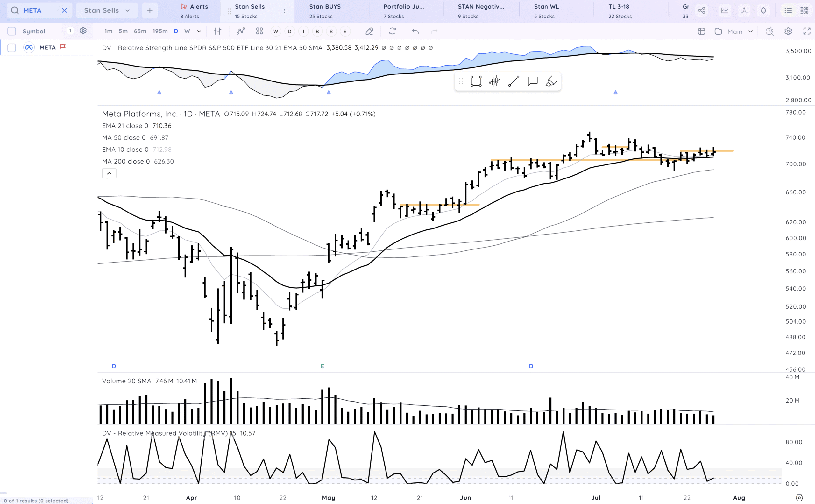This screenshot has width=815, height=504.
Task: Expand the timeframe interval dropdown arrow
Action: point(199,31)
